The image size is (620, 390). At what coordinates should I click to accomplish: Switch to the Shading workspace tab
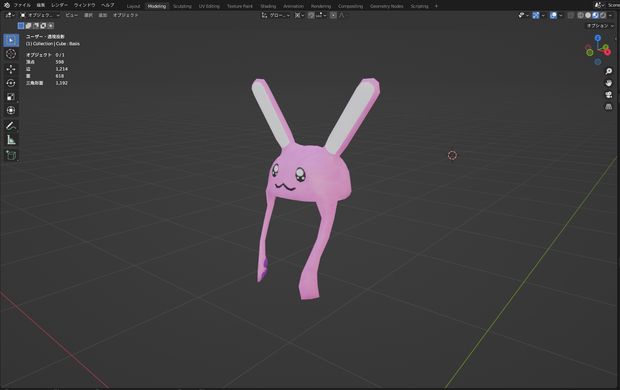268,6
